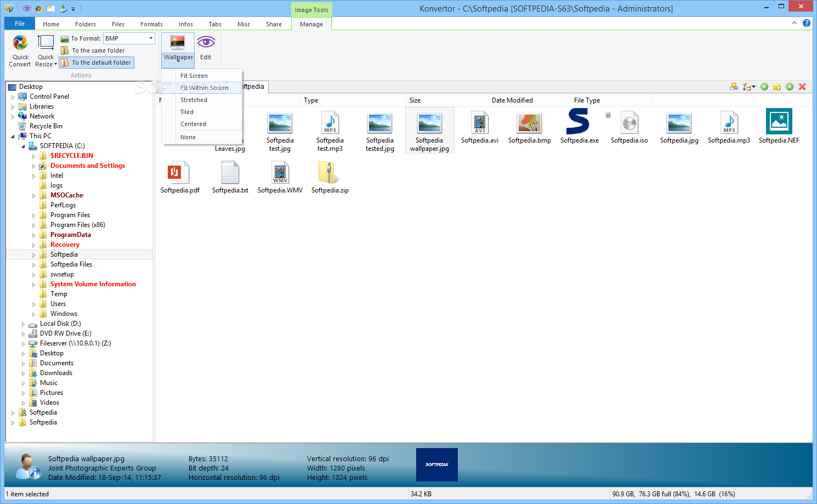Screen dimensions: 817x504
Task: Expand the Control Panel tree node
Action: click(x=13, y=97)
